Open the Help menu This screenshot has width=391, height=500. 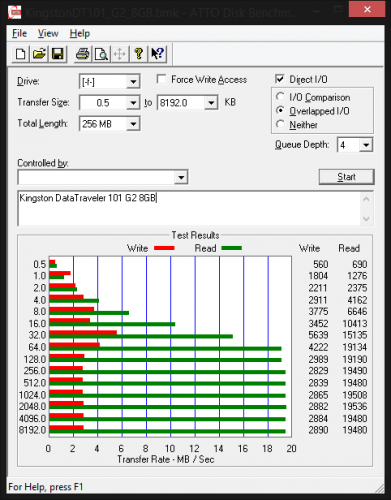[x=80, y=33]
